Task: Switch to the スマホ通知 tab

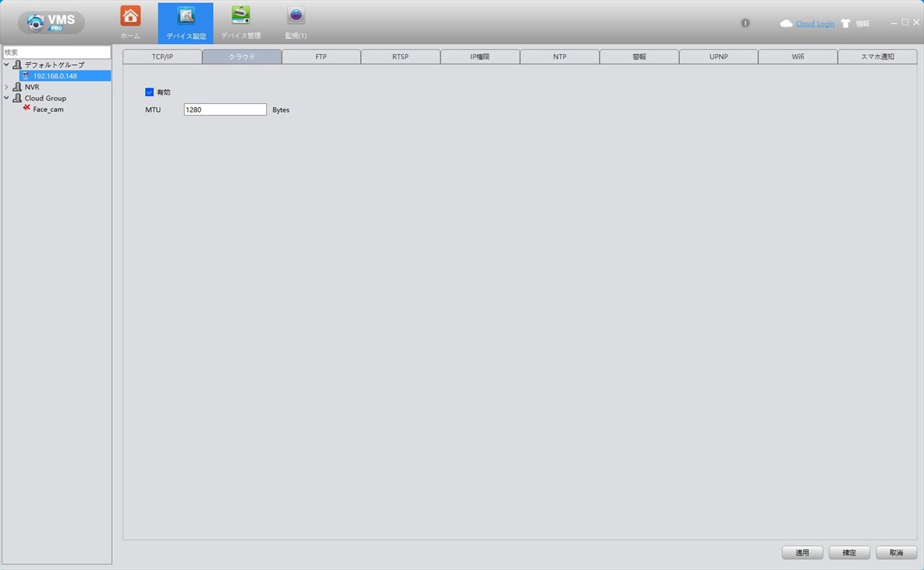Action: click(877, 56)
